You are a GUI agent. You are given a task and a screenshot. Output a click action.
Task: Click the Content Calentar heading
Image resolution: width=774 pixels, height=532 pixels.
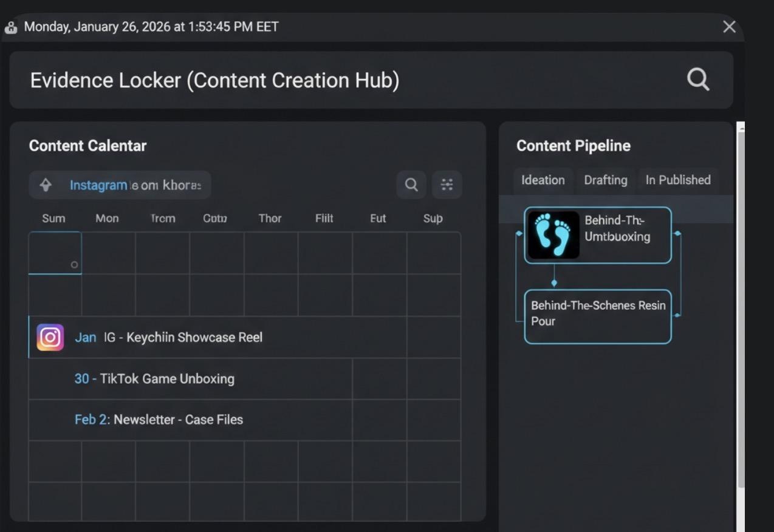click(87, 146)
